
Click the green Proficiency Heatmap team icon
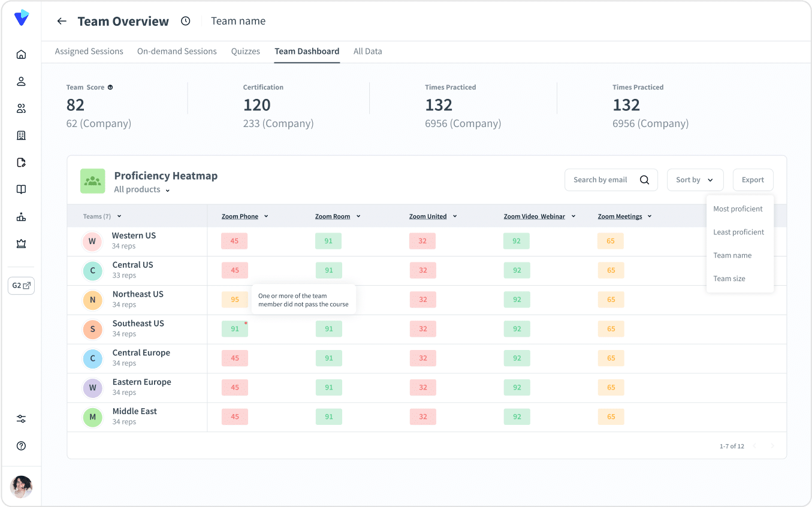pyautogui.click(x=93, y=181)
